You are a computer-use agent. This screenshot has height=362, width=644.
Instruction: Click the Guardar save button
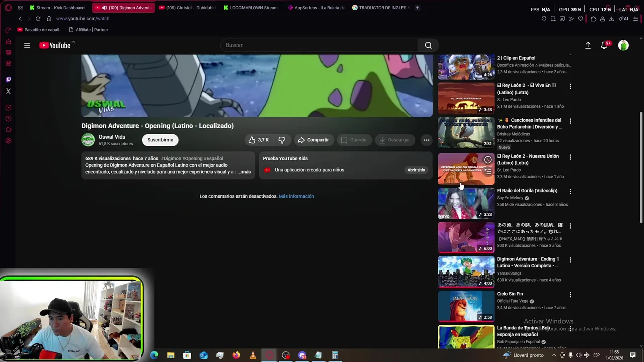pos(354,140)
